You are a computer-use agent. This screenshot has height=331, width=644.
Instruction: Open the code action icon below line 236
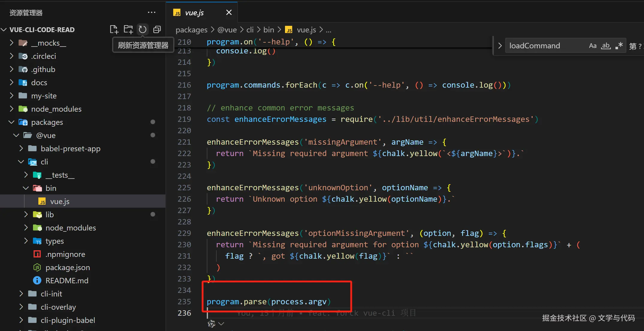pos(212,324)
